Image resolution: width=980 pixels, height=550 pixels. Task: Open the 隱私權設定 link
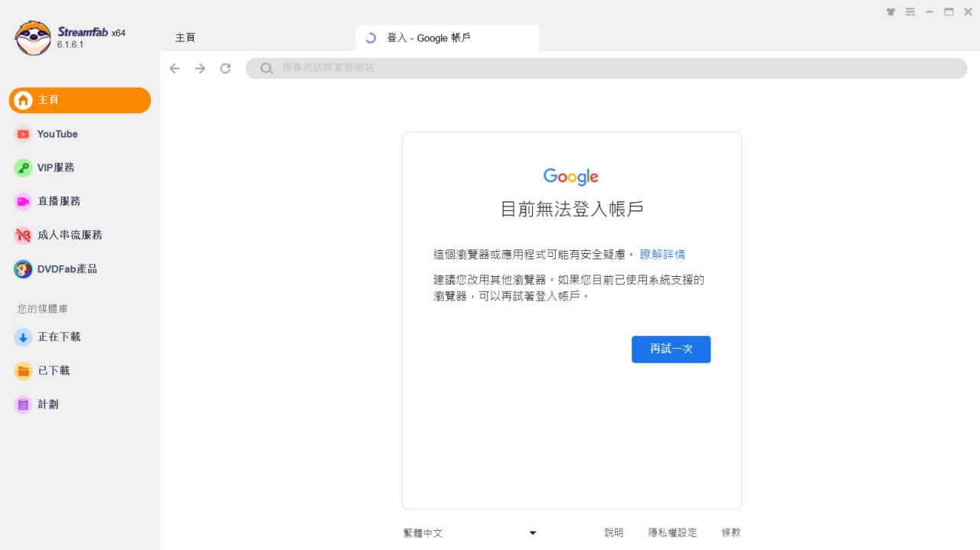click(x=673, y=533)
